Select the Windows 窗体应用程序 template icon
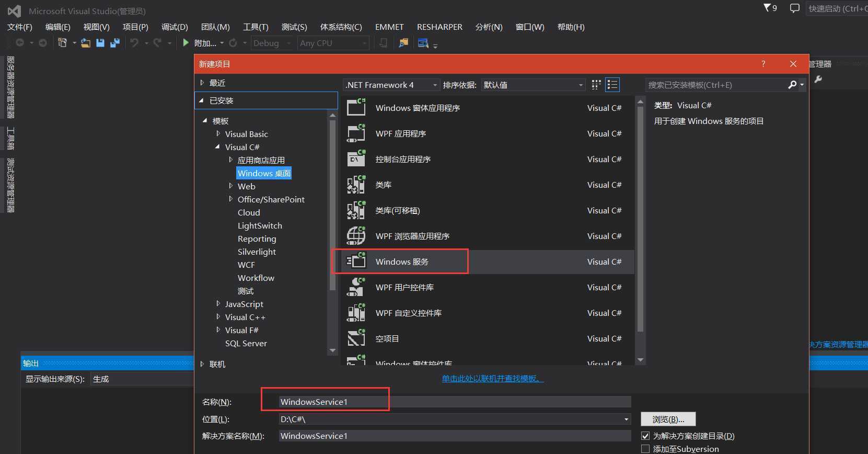 [x=356, y=108]
